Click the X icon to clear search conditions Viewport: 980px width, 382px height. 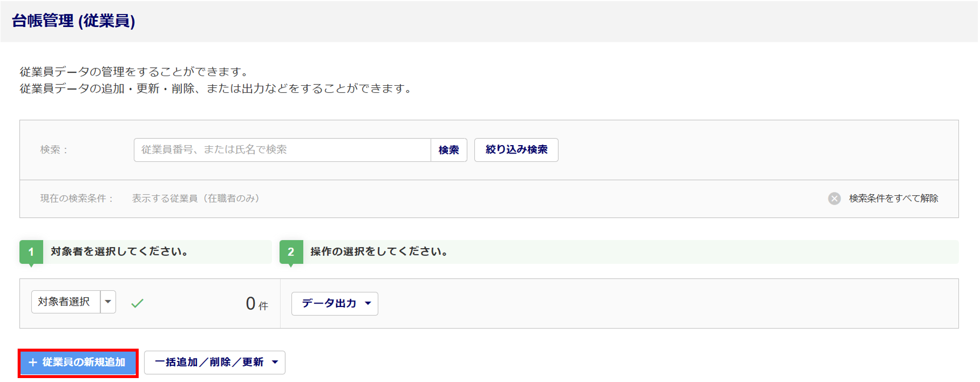point(834,199)
